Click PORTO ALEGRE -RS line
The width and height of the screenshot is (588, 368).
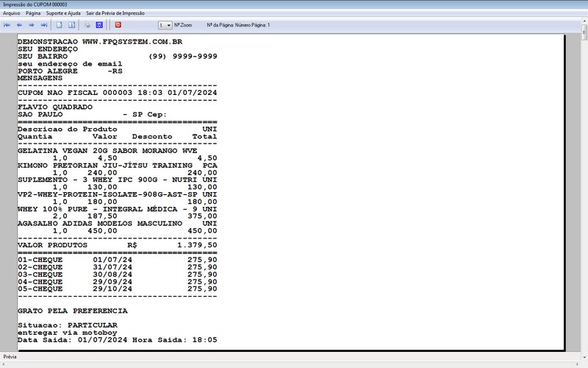pos(70,71)
